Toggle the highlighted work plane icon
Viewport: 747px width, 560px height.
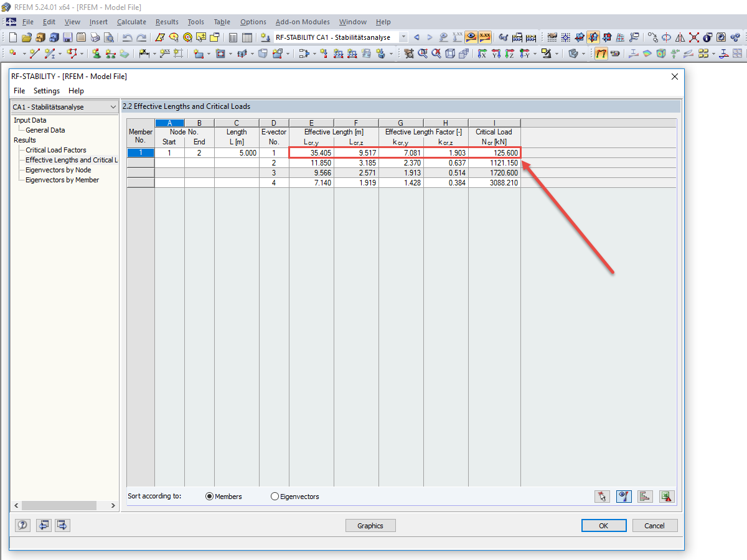(593, 37)
